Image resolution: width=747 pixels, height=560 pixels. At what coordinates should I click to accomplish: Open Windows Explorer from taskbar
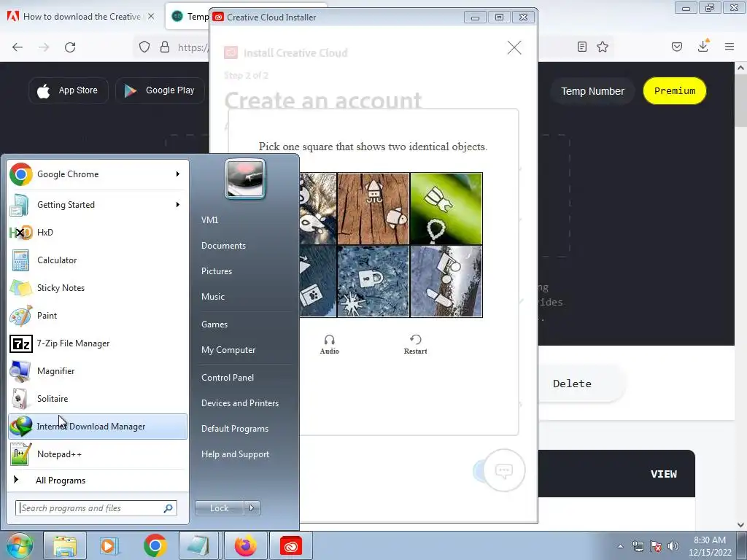coord(65,545)
